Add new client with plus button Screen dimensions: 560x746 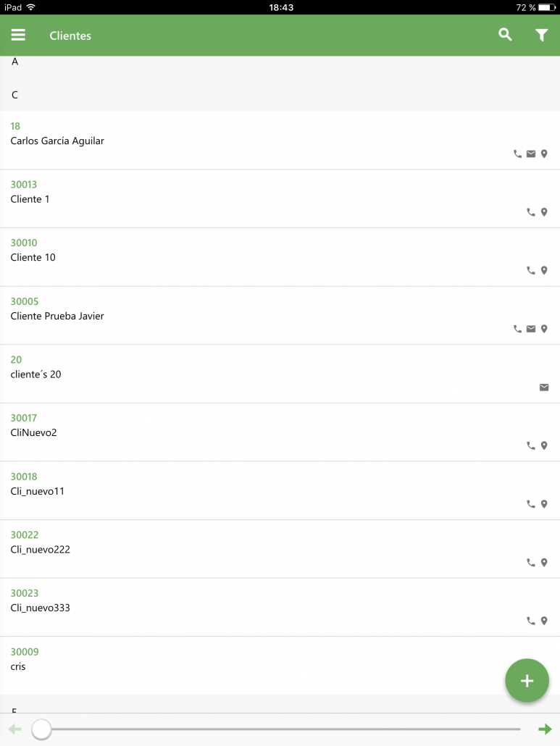[x=527, y=680]
